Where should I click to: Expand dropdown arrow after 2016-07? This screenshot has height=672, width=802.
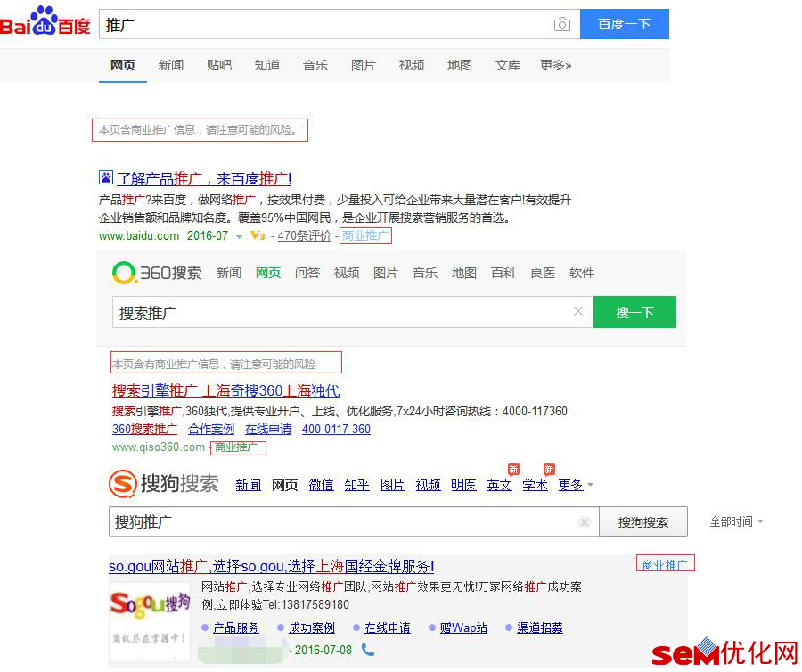tap(239, 236)
